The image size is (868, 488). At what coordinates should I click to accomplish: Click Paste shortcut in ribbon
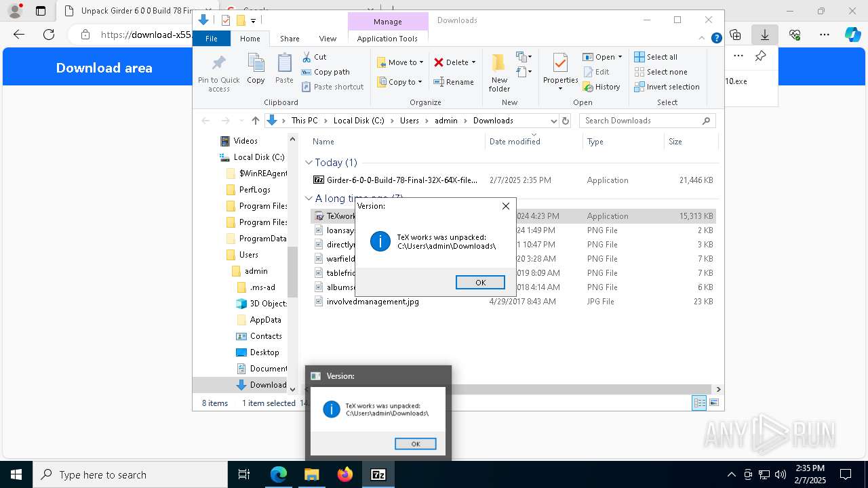(x=332, y=87)
